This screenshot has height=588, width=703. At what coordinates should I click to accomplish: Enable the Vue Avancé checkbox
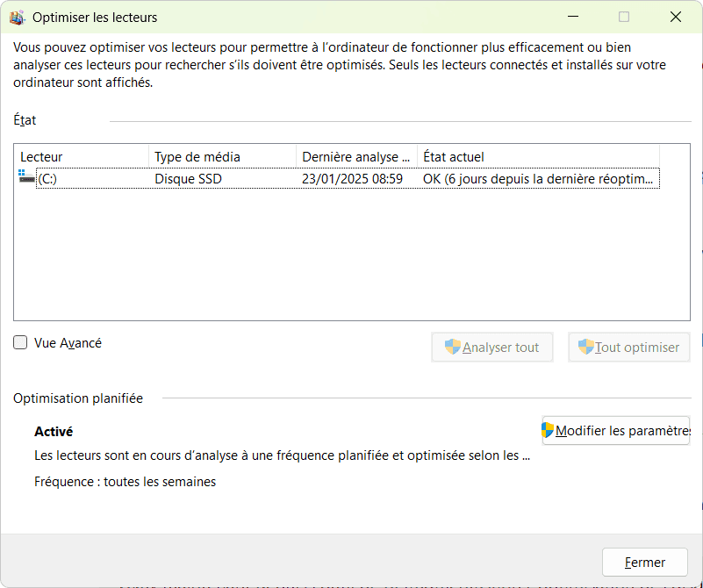20,342
